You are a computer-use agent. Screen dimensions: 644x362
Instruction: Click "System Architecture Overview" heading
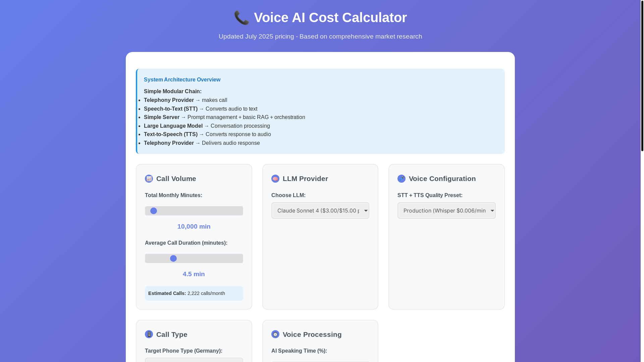click(x=182, y=80)
